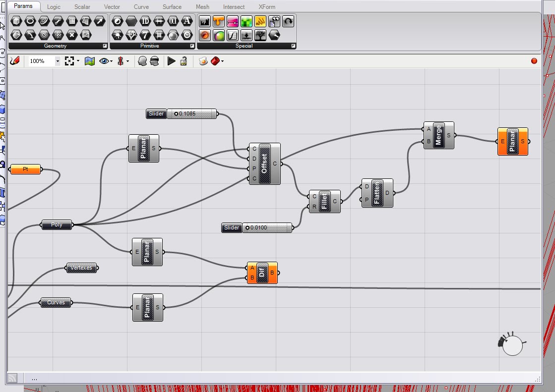Viewport: 555px width, 392px height.
Task: Select the cube-shaped Geometry parameter icon
Action: pos(16,21)
